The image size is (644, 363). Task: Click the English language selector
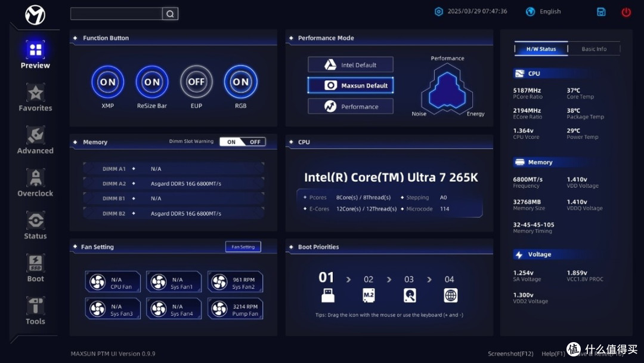[x=550, y=11]
